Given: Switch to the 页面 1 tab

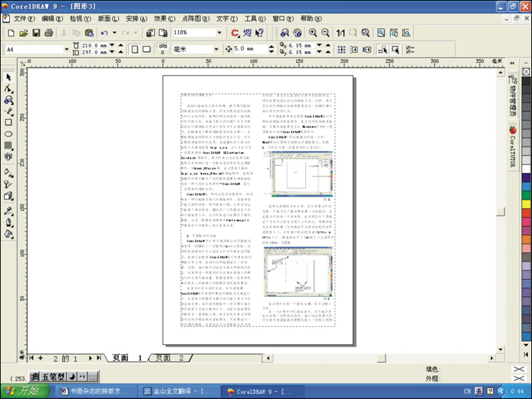Looking at the screenshot, I should 127,358.
